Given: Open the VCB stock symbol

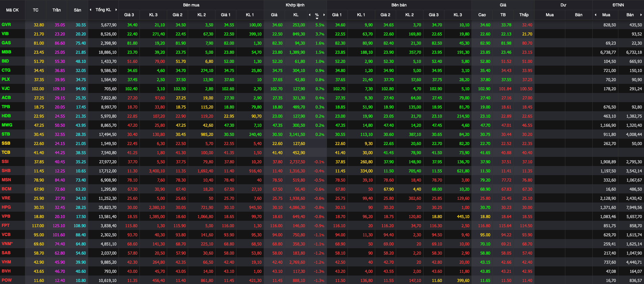Looking at the screenshot, I should point(6,235).
